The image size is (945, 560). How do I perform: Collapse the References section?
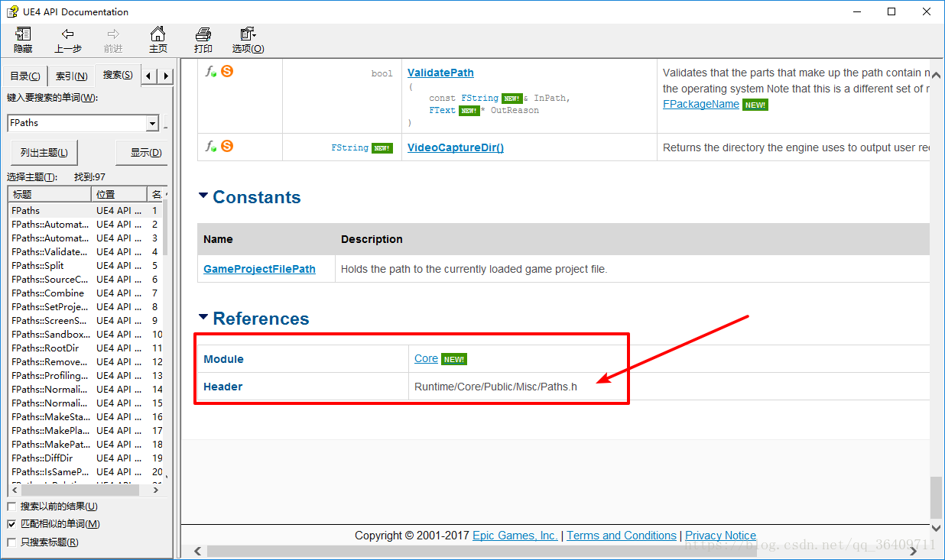(x=203, y=317)
